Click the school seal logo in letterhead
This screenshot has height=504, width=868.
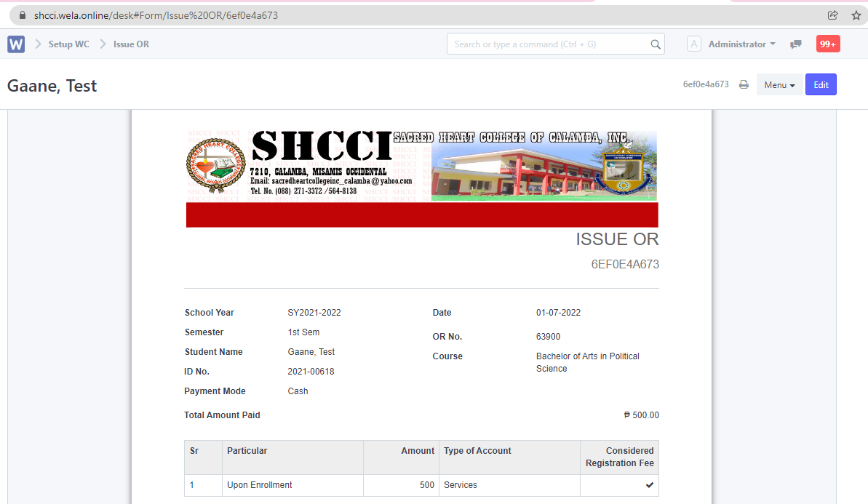[x=215, y=166]
